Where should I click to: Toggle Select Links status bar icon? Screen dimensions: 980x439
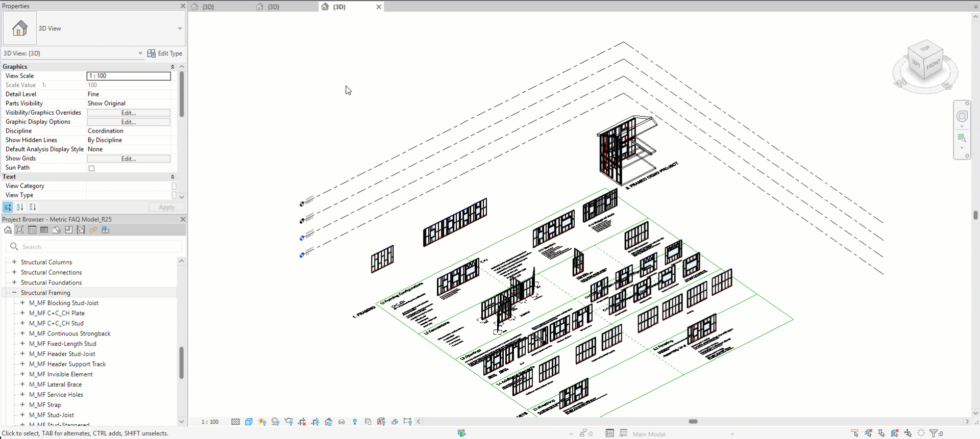[x=854, y=433]
